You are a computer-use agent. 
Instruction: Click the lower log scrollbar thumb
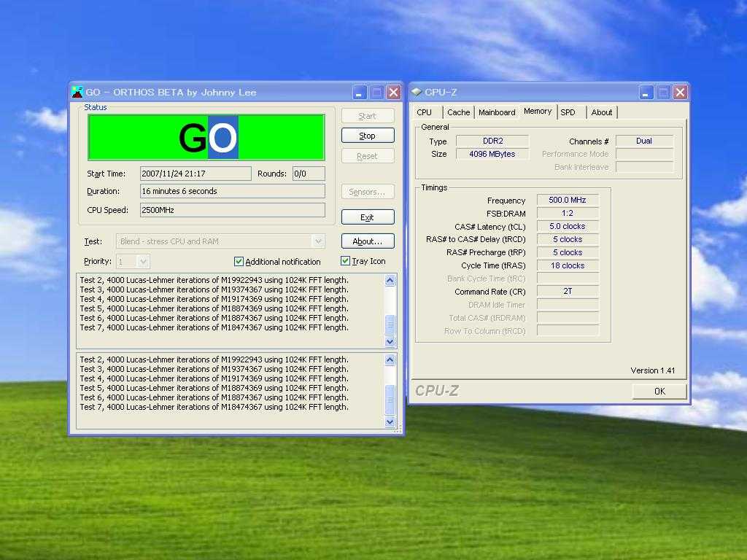(390, 400)
